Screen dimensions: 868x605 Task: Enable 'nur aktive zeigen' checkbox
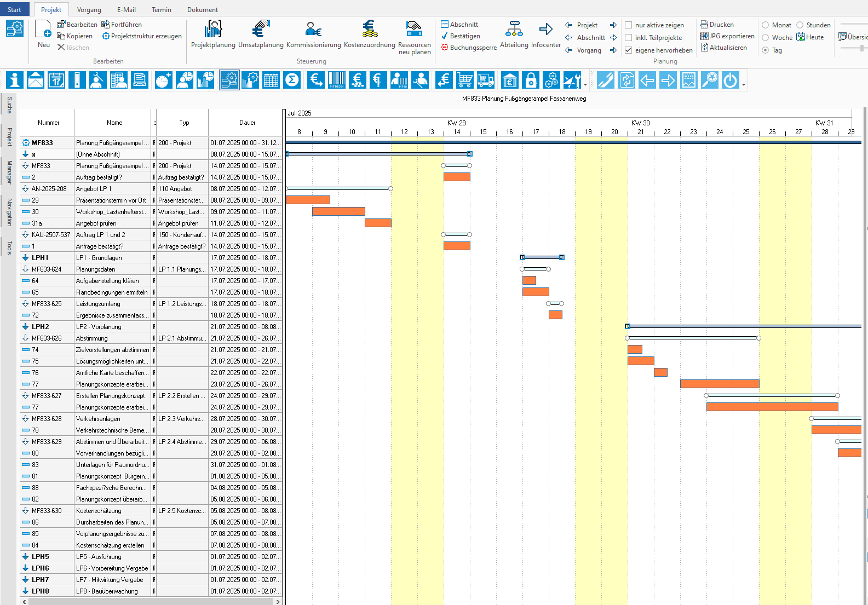click(x=629, y=25)
